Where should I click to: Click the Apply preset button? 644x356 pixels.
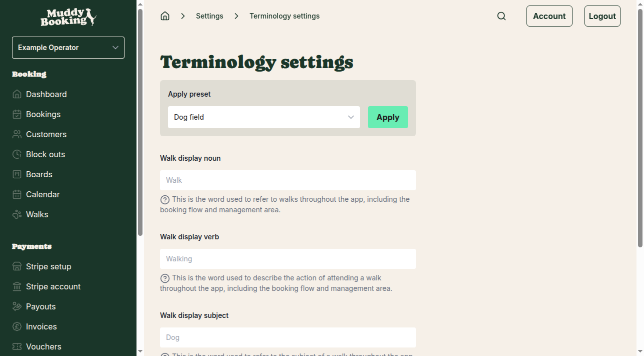pos(387,117)
